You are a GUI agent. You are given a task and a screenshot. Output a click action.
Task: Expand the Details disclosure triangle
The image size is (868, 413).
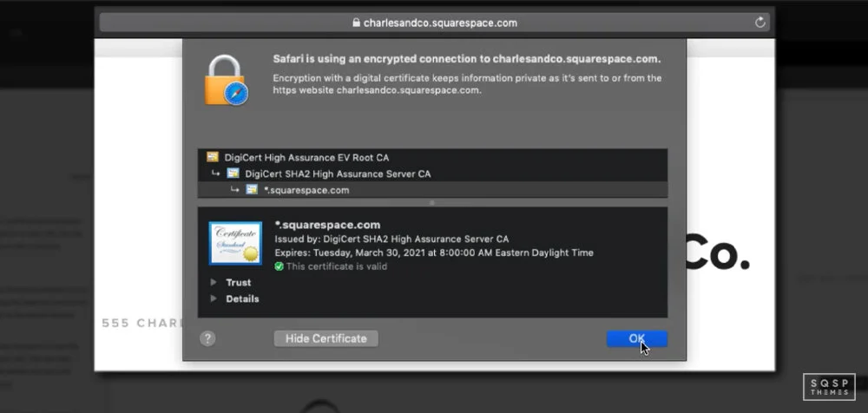pos(214,299)
